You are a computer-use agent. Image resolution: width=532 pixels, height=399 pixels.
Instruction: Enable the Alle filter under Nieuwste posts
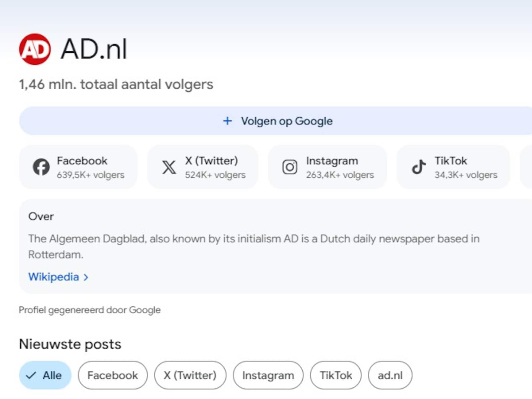[45, 375]
